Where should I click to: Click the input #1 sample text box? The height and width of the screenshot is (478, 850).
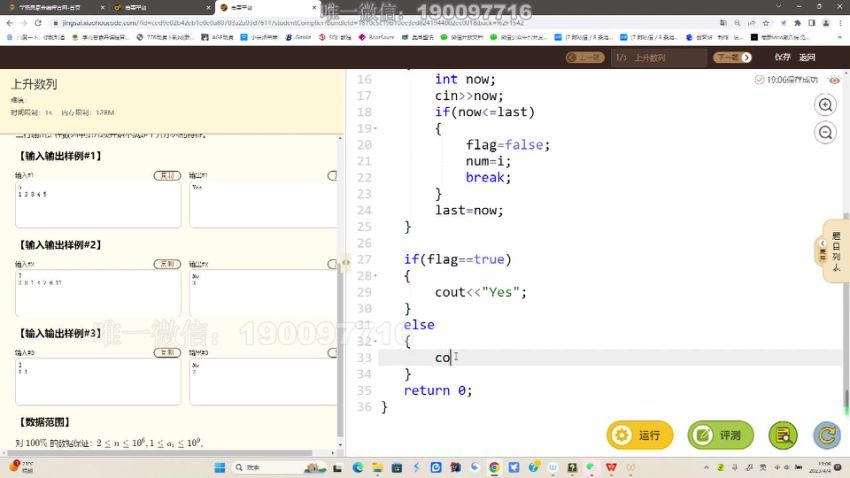pyautogui.click(x=98, y=205)
